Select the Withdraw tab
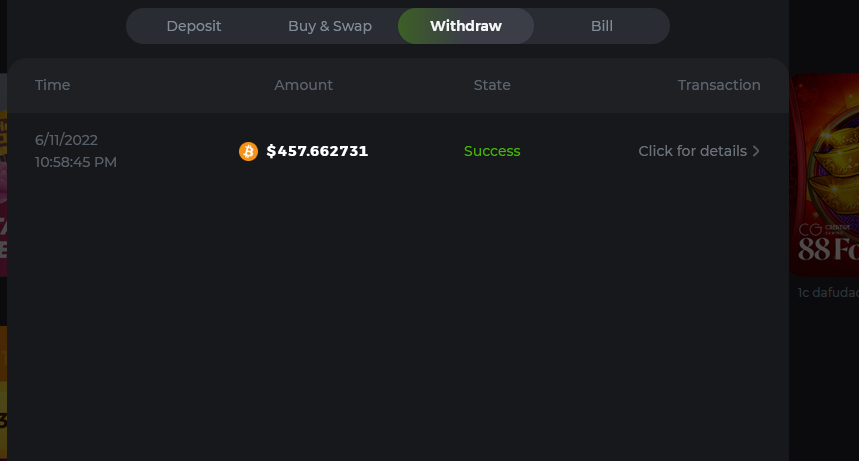 (x=466, y=26)
